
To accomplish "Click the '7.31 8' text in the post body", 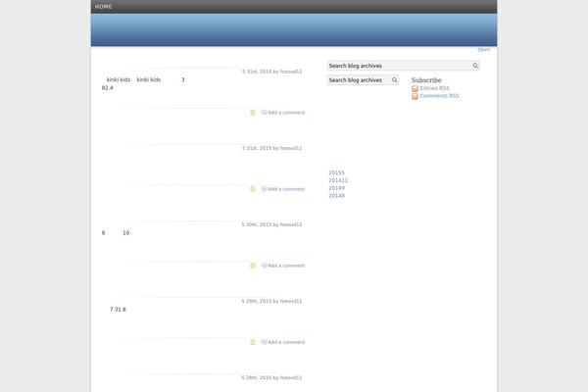I will click(x=118, y=310).
